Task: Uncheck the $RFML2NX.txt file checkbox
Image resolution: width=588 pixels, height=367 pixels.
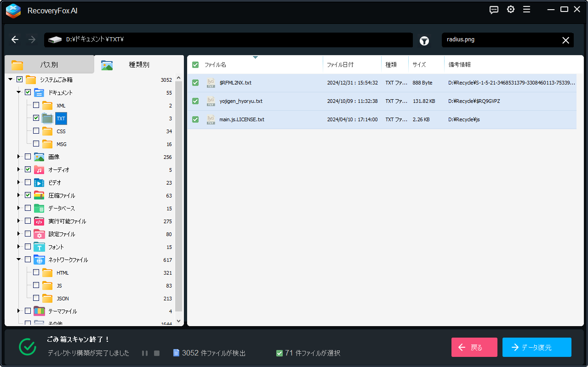Action: pos(195,83)
